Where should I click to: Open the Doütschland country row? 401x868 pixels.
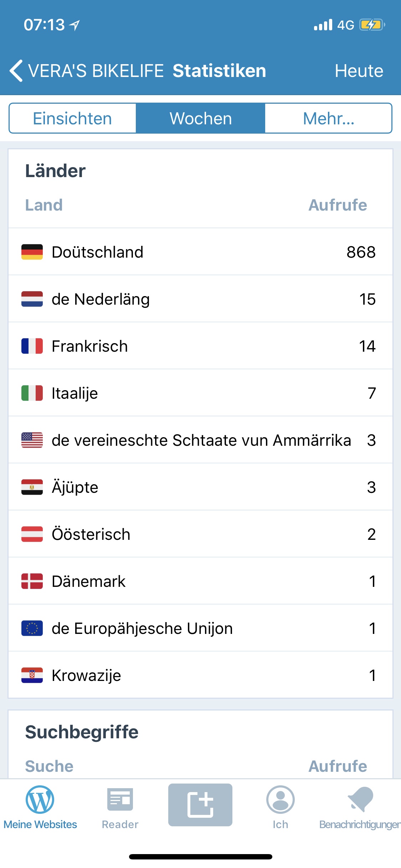click(x=200, y=252)
